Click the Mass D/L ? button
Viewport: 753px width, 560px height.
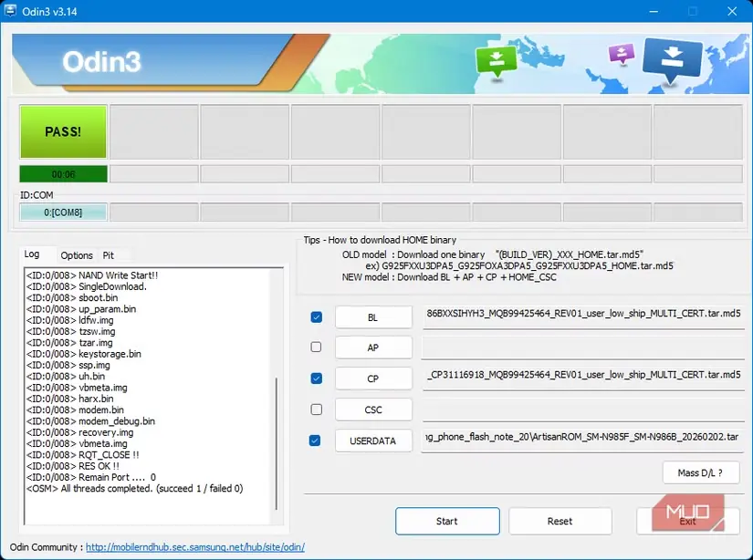701,472
